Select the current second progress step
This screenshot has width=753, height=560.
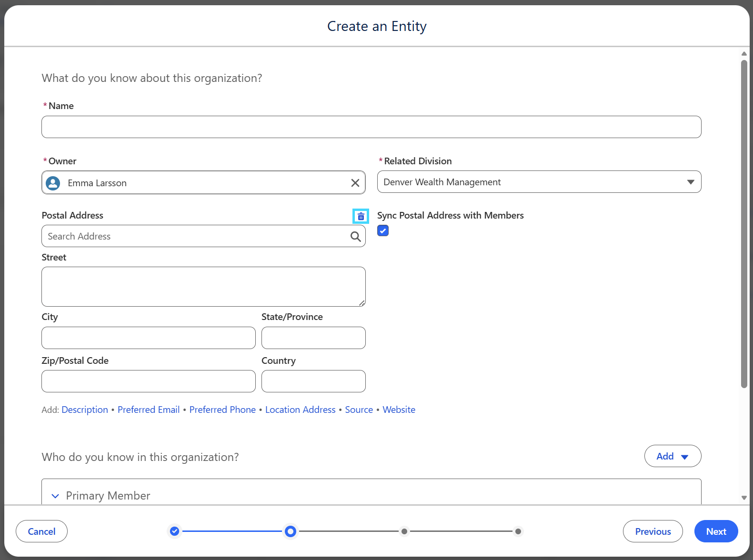(290, 531)
